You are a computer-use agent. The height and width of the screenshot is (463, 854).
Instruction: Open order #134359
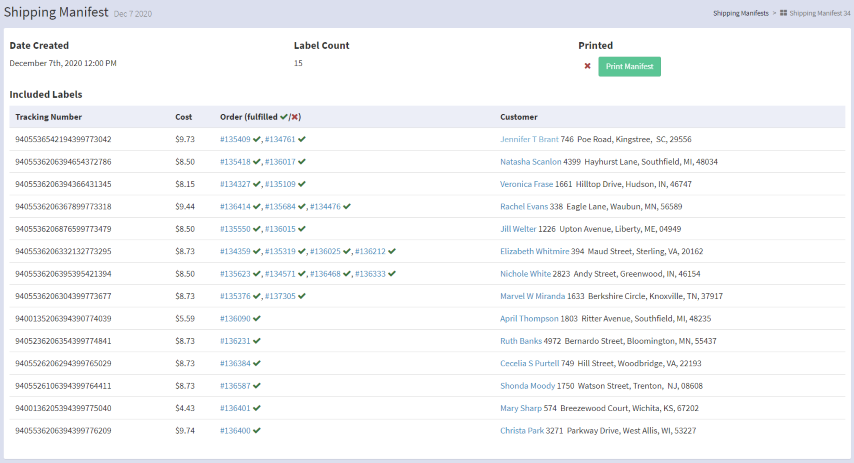(x=235, y=251)
